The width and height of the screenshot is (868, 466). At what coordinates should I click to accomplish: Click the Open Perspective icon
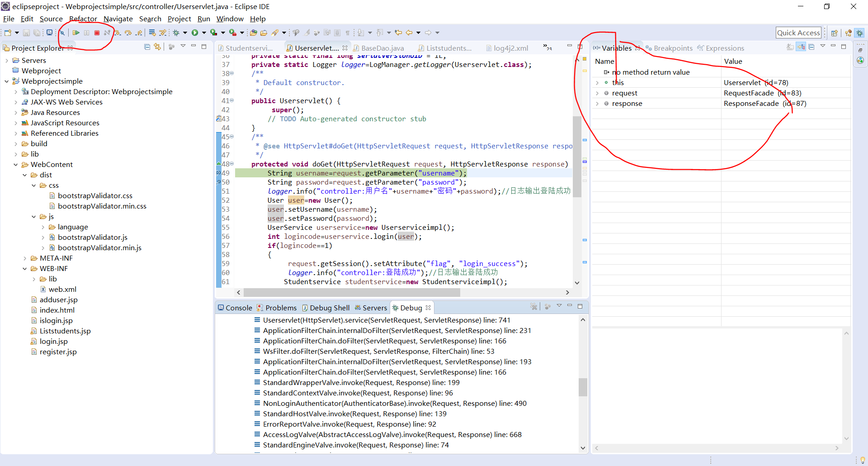(834, 33)
